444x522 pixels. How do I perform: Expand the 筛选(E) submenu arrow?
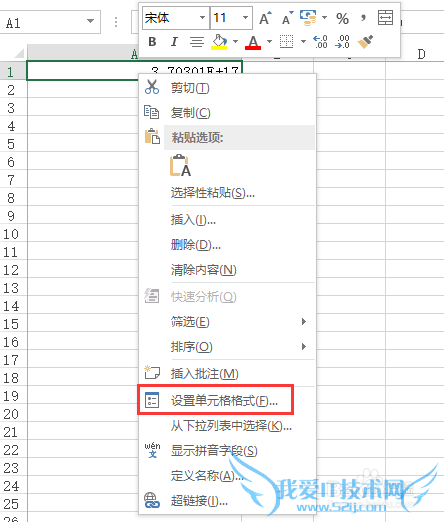click(x=304, y=321)
